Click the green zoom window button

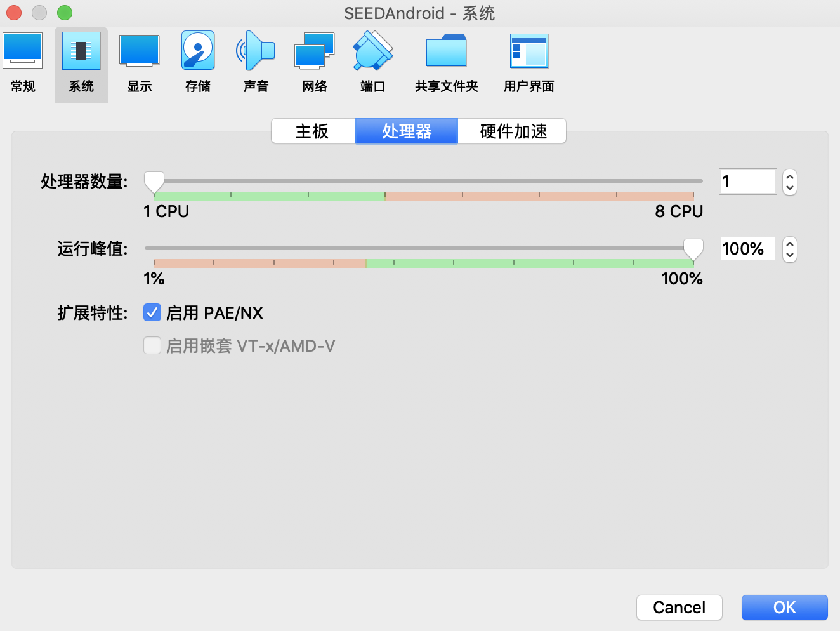(65, 13)
